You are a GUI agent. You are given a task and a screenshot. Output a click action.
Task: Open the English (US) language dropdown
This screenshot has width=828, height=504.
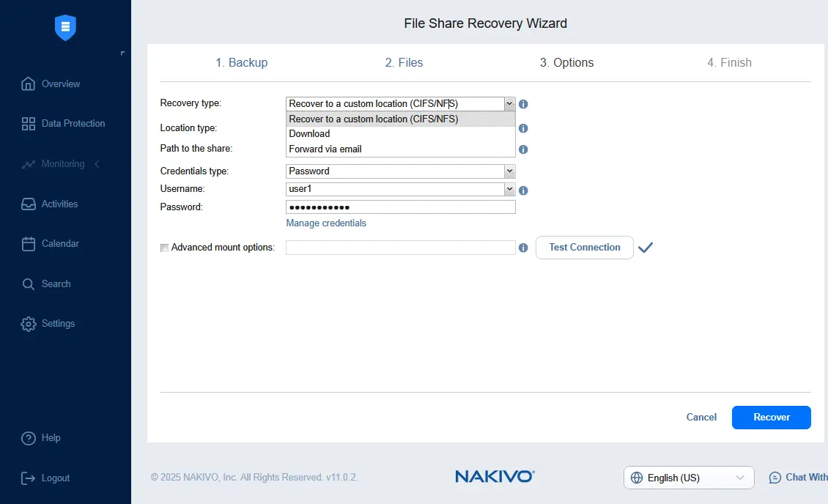point(689,478)
